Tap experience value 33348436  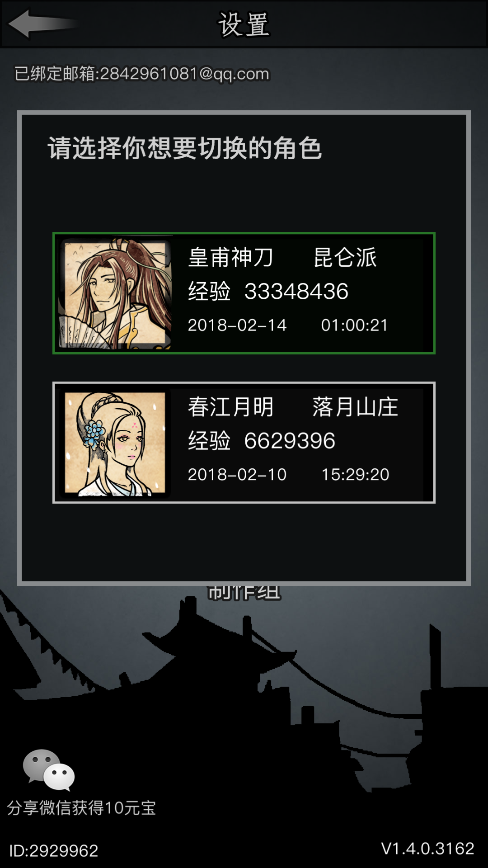click(x=296, y=291)
